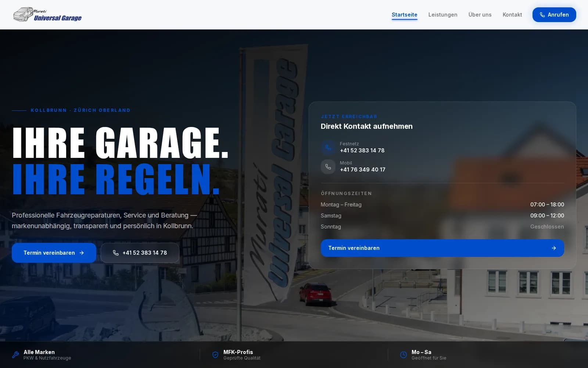Image resolution: width=588 pixels, height=368 pixels.
Task: Click the IHRE GARAGE. headline
Action: (121, 143)
